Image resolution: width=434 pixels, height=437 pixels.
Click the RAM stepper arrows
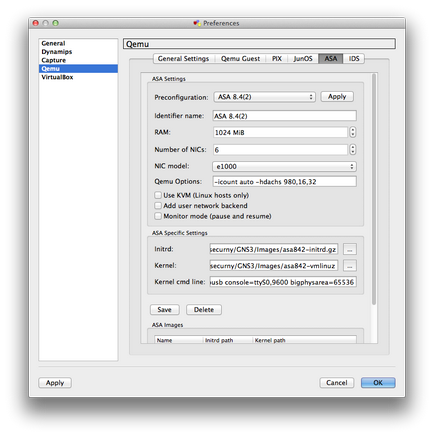(353, 132)
